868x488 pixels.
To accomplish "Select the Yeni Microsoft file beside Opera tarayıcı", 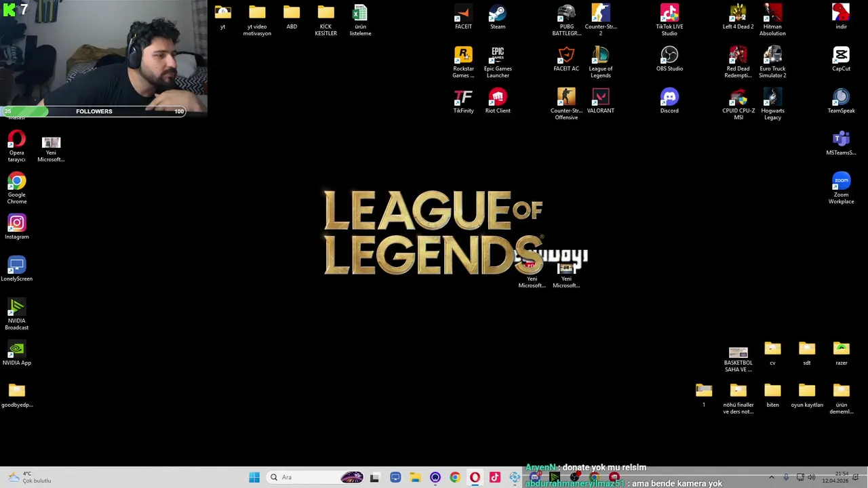I will coord(51,149).
